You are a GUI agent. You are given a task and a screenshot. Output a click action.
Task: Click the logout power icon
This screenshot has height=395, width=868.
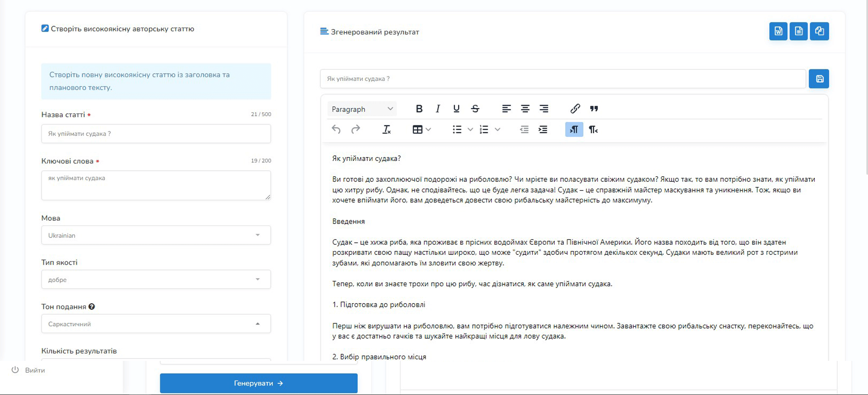[x=15, y=370]
